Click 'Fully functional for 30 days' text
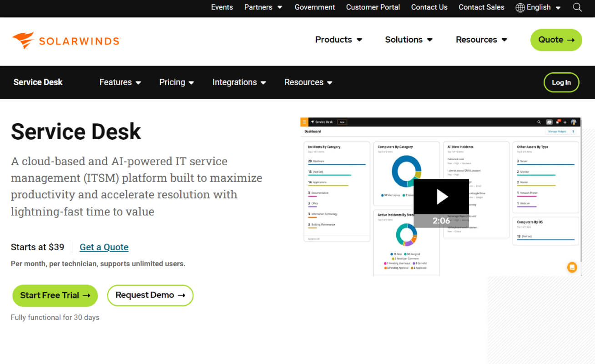Viewport: 595px width, 364px height. tap(55, 317)
